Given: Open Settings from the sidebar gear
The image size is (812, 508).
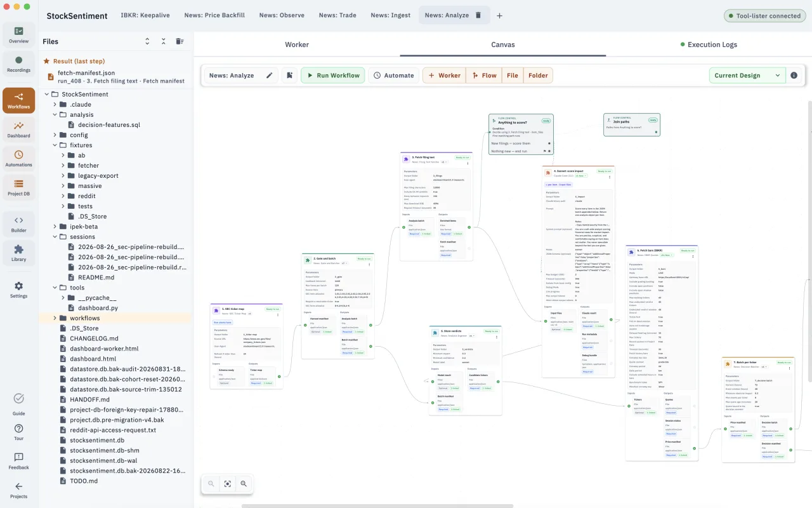Looking at the screenshot, I should point(18,290).
